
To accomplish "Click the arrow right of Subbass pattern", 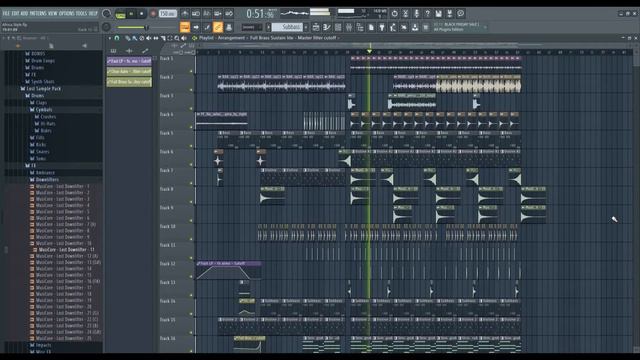I will (x=306, y=27).
